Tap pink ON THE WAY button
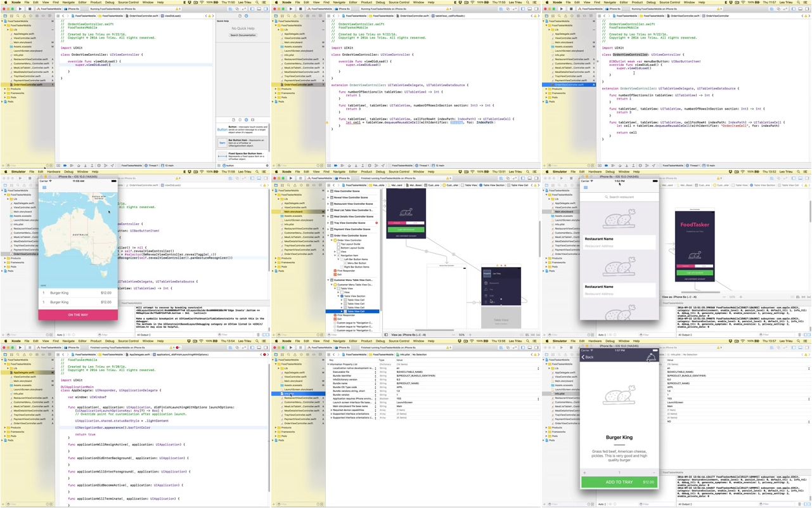This screenshot has width=812, height=508. tap(78, 315)
